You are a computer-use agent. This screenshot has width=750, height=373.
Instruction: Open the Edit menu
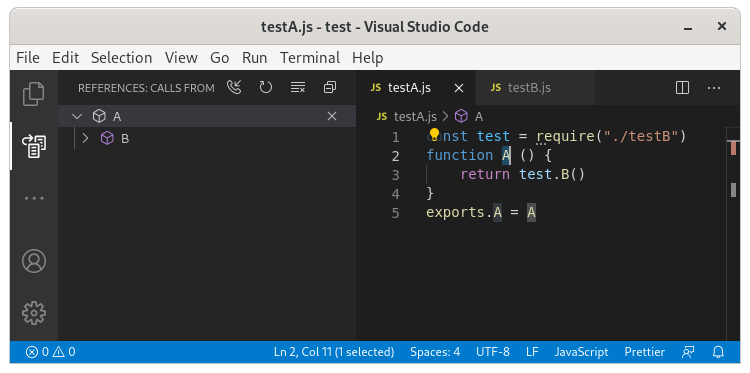[x=66, y=58]
